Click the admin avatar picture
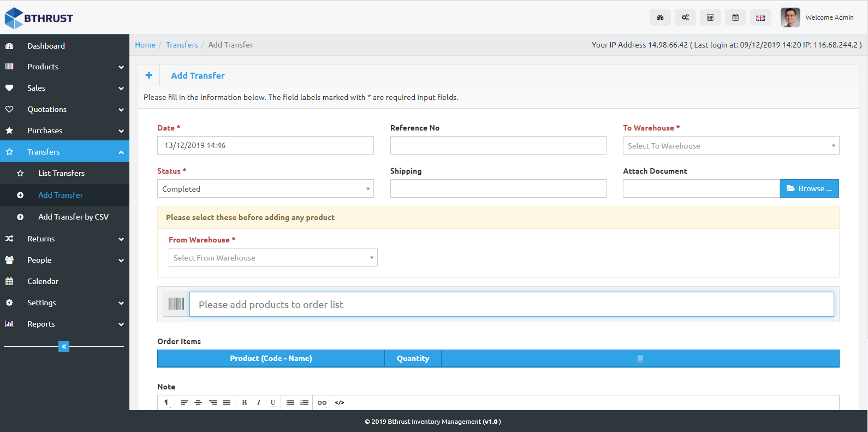Viewport: 868px width, 432px height. (790, 17)
